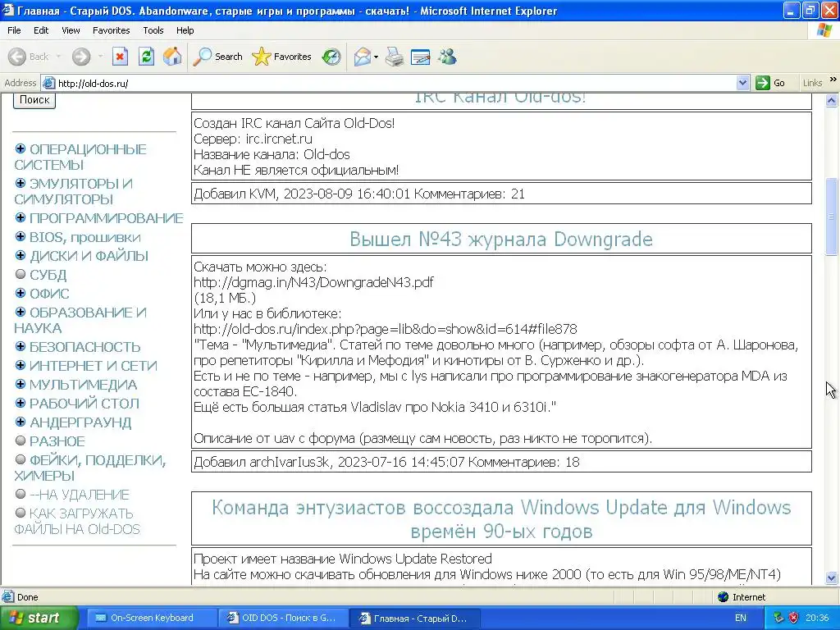Expand РАБОЧИЙ СТОЛ plus icon
Screen dimensions: 840x630
pyautogui.click(x=21, y=402)
